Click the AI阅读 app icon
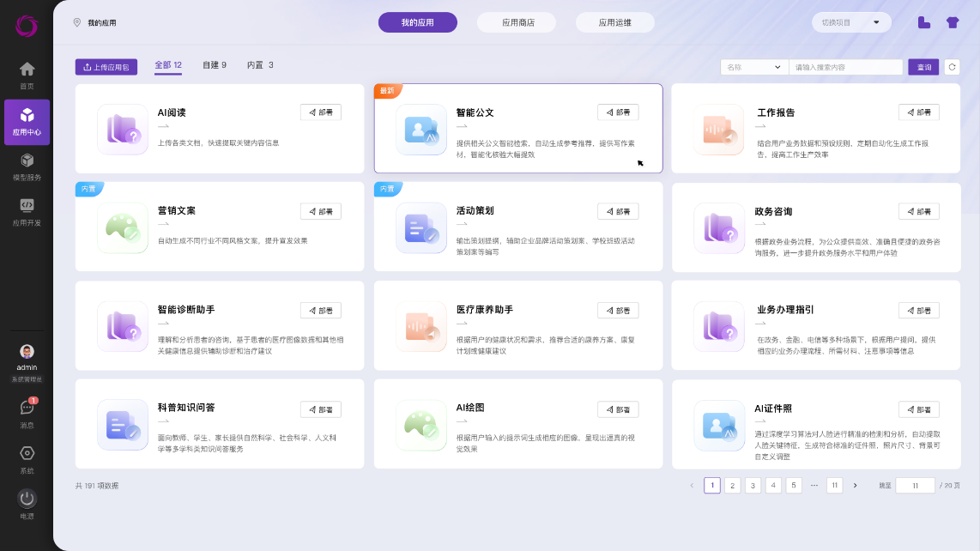 point(123,130)
